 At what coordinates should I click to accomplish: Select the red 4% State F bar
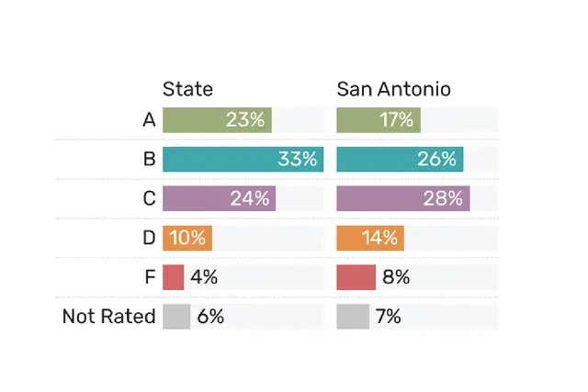[x=174, y=277]
